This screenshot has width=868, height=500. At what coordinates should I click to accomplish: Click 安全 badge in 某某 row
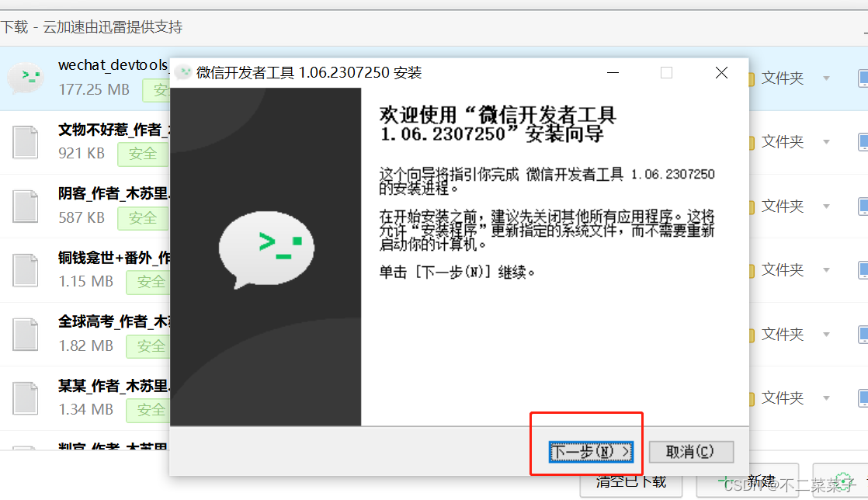click(x=148, y=410)
